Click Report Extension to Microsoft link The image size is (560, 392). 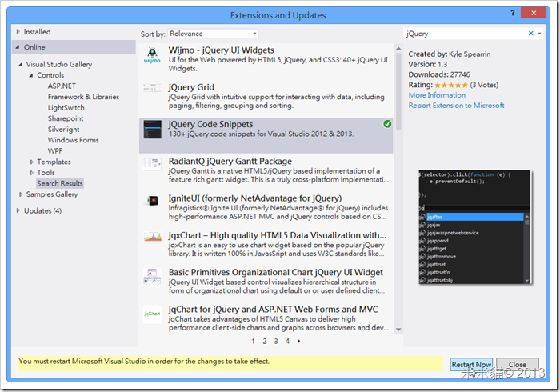(x=457, y=106)
